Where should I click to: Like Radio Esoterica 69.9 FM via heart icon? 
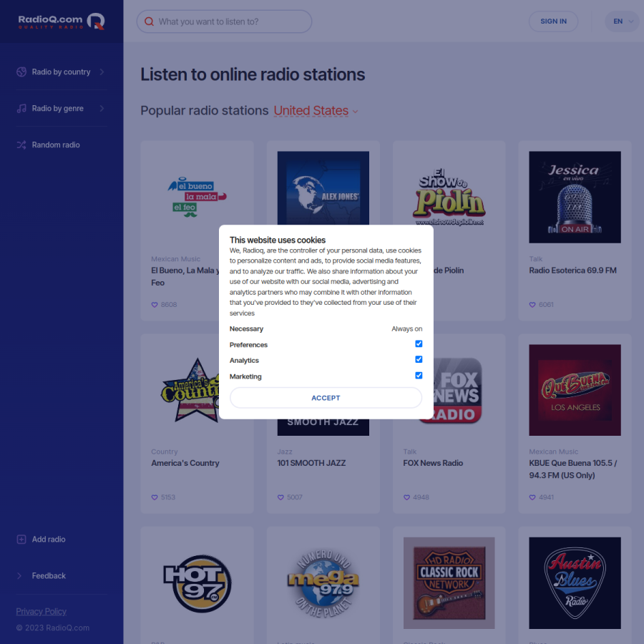coord(532,305)
